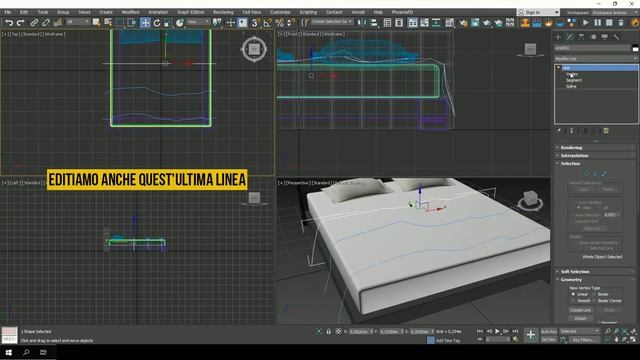Collapse the Line modifier stack entry
640x360 pixels.
559,68
